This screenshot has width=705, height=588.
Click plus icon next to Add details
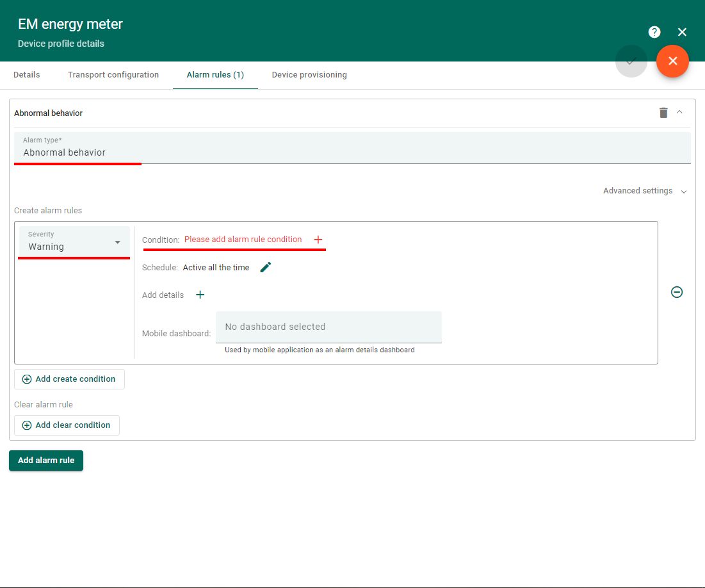click(200, 295)
